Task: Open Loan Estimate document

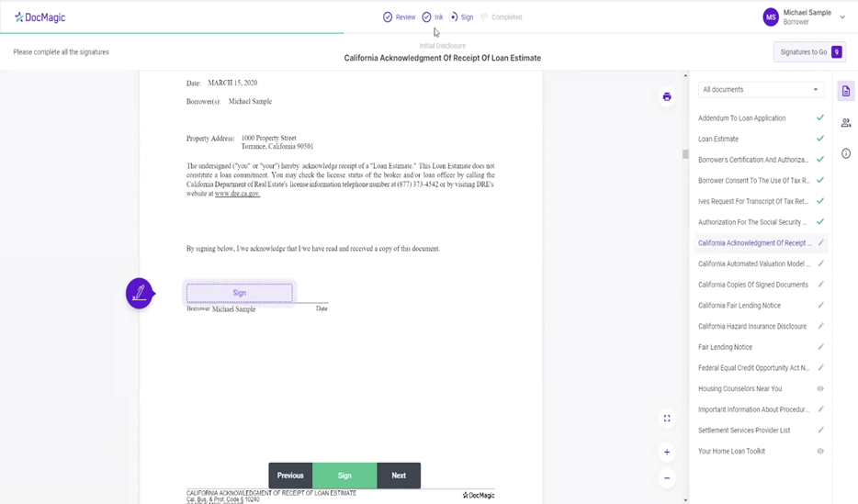Action: click(x=718, y=139)
